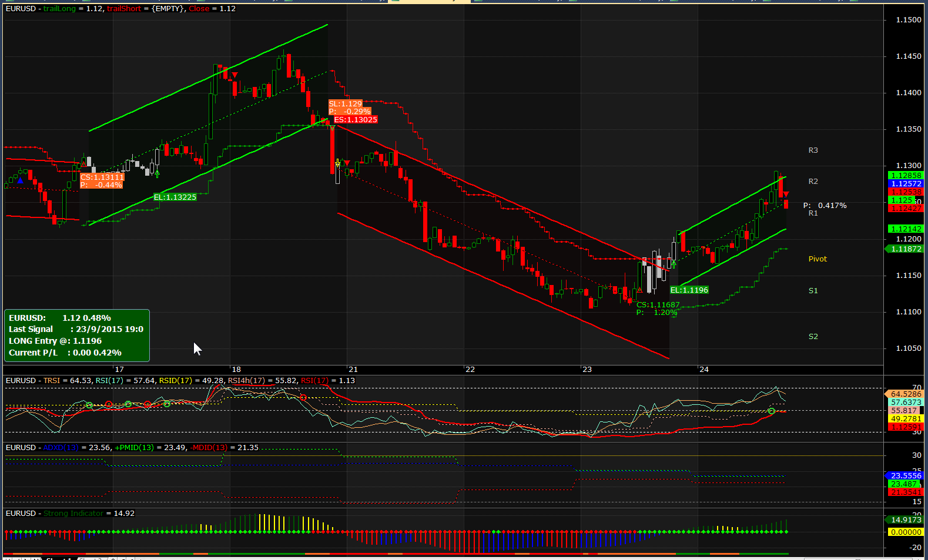This screenshot has width=928, height=560.
Task: Click the R2 resistance level label
Action: pos(813,181)
